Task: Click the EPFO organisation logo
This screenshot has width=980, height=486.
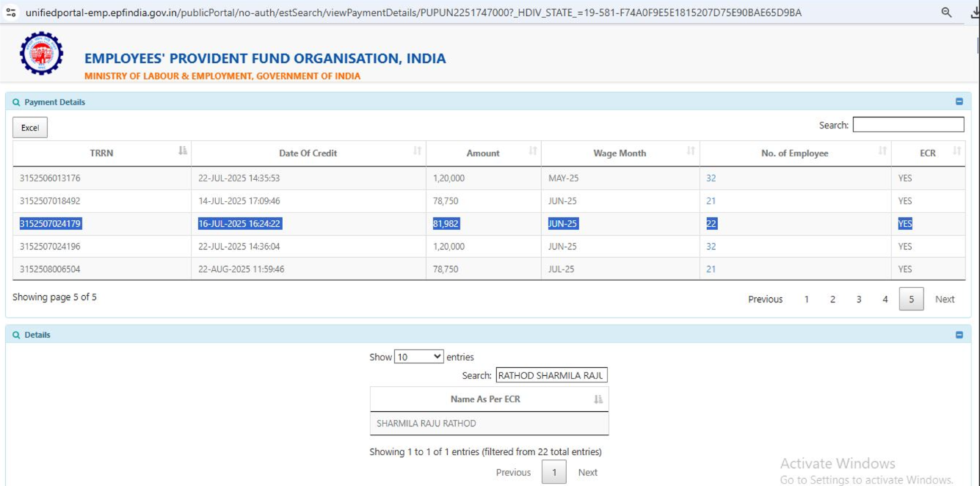Action: [41, 53]
